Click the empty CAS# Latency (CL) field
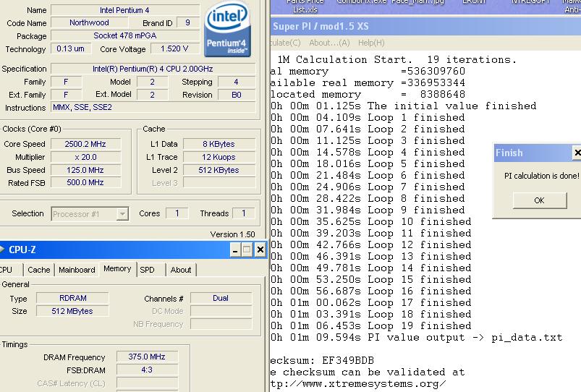 coord(147,383)
